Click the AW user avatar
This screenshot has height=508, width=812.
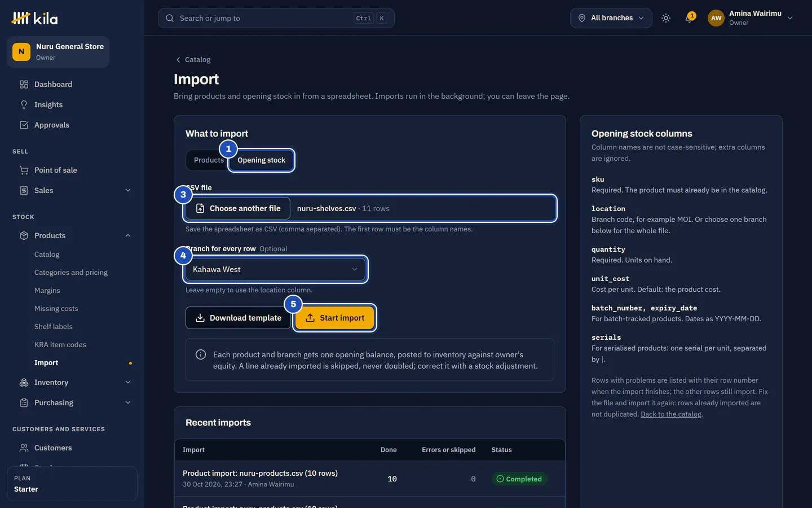[x=716, y=18]
